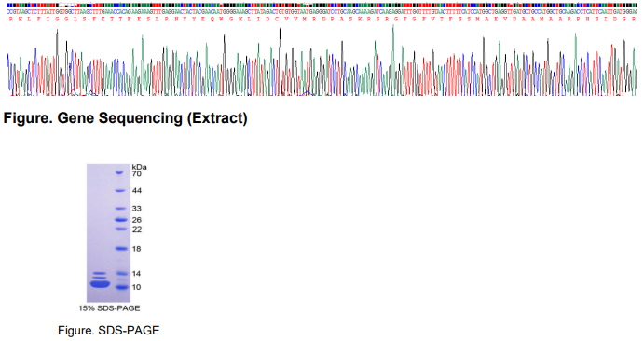Screen dimensions: 644x341
Task: Click the Figure. SDS-PAGE caption
Action: coord(108,331)
